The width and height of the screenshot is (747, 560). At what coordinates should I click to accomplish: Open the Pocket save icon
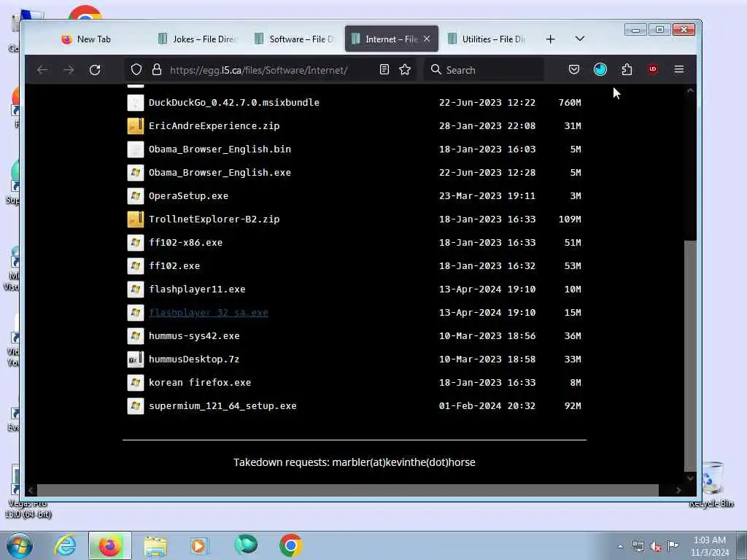pyautogui.click(x=574, y=70)
